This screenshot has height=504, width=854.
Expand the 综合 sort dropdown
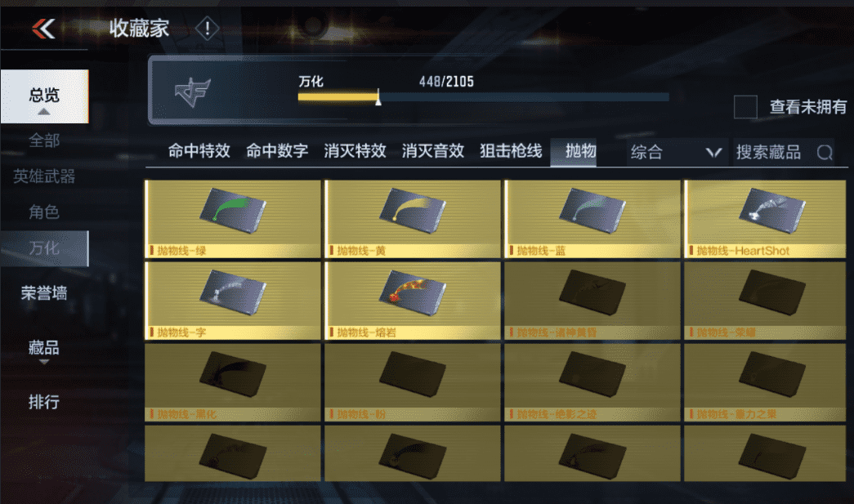[x=676, y=152]
